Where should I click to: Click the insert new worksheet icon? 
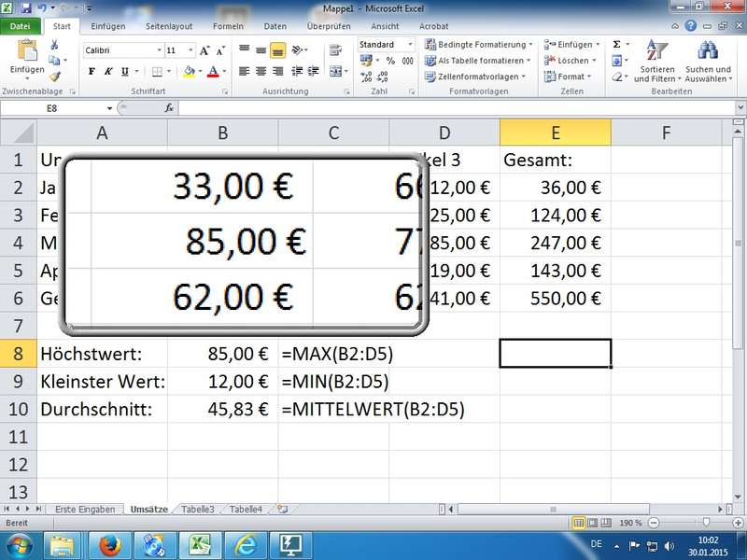pyautogui.click(x=283, y=509)
